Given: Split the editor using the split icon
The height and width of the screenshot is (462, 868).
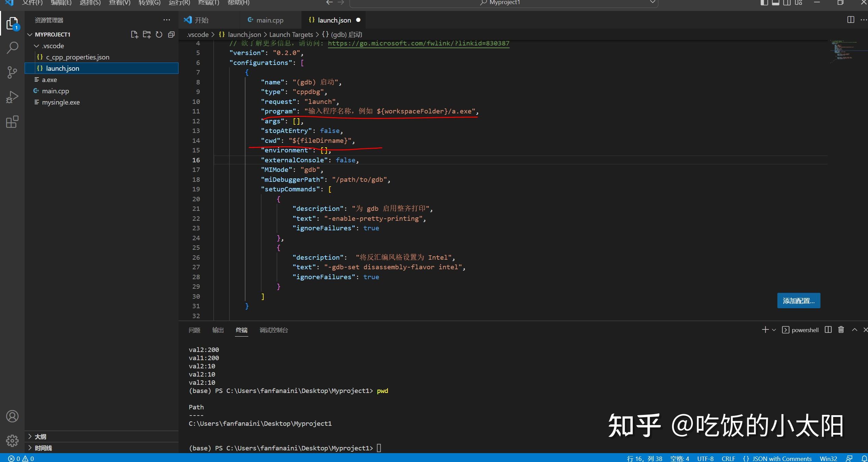Looking at the screenshot, I should click(851, 20).
